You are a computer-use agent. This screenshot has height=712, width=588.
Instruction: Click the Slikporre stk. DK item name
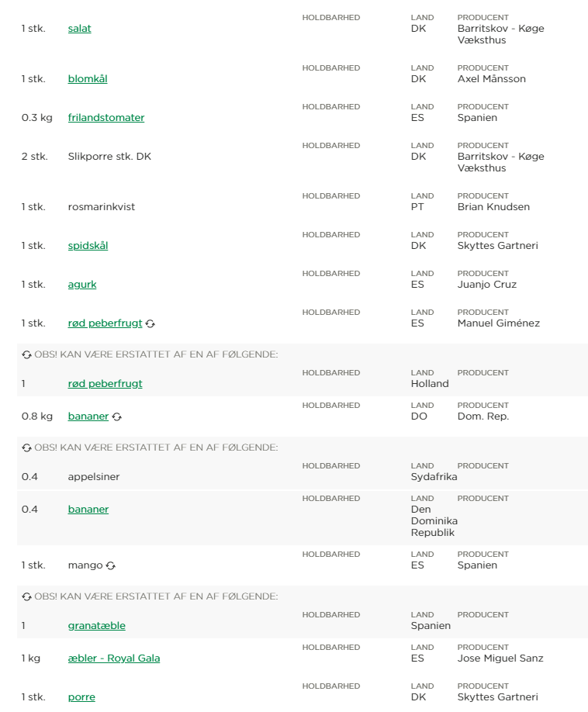point(109,157)
